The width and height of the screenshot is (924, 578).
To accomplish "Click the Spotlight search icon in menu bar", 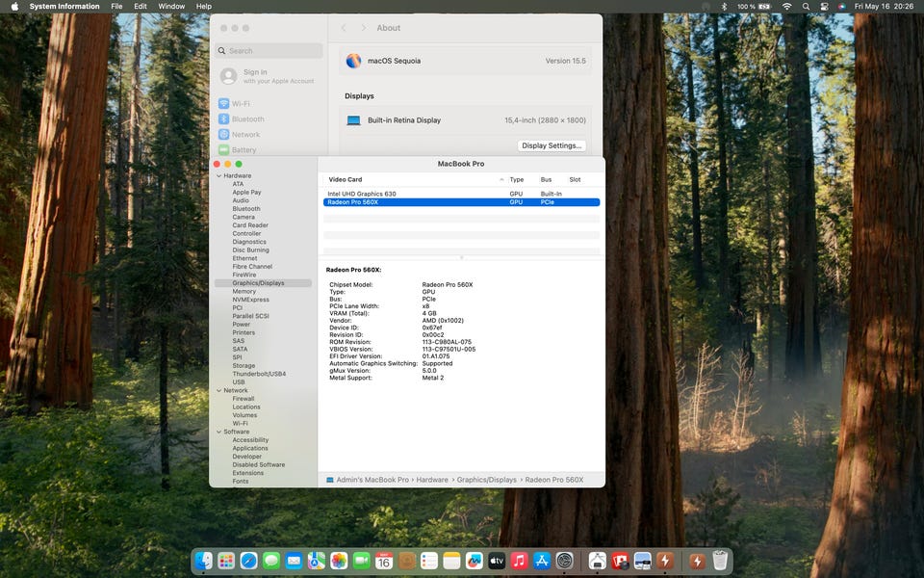I will 806,7.
